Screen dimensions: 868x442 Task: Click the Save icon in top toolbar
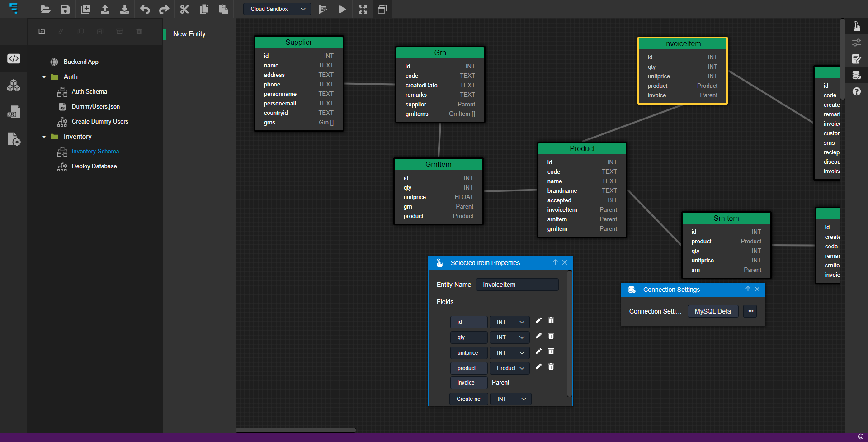click(65, 9)
